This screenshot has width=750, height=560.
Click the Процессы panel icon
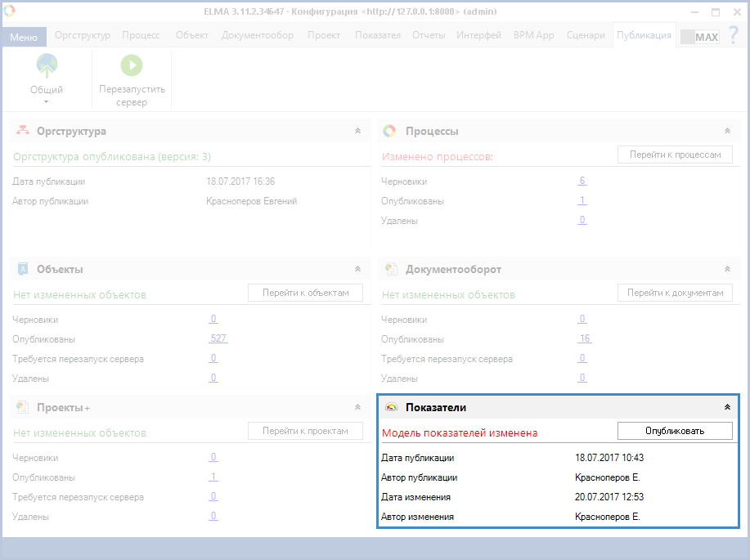click(x=390, y=131)
